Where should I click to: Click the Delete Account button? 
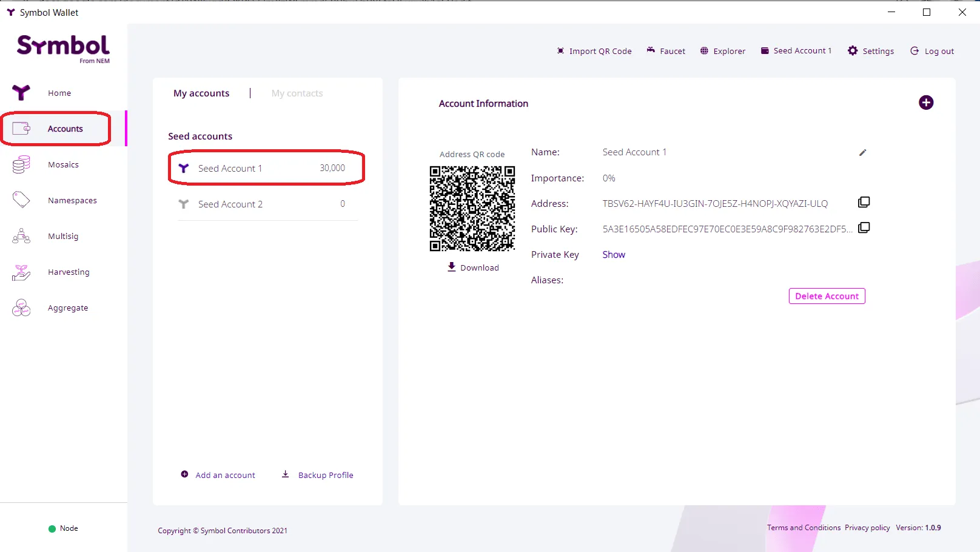click(827, 296)
